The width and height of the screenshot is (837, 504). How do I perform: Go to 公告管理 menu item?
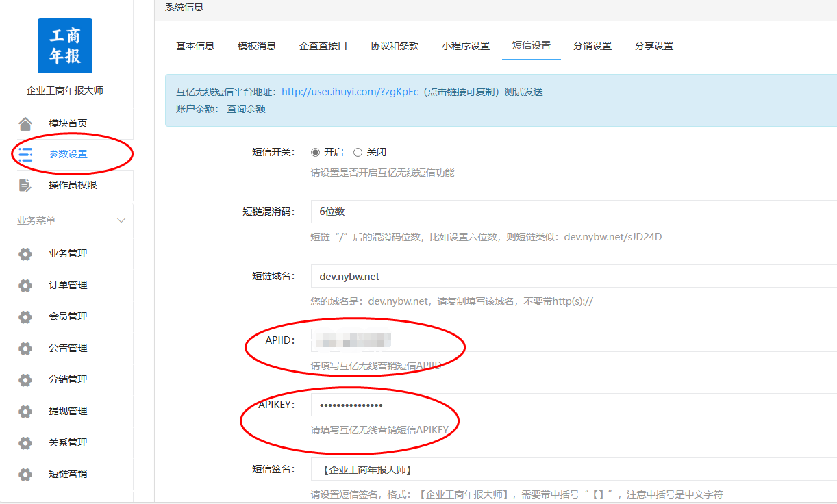tap(66, 348)
